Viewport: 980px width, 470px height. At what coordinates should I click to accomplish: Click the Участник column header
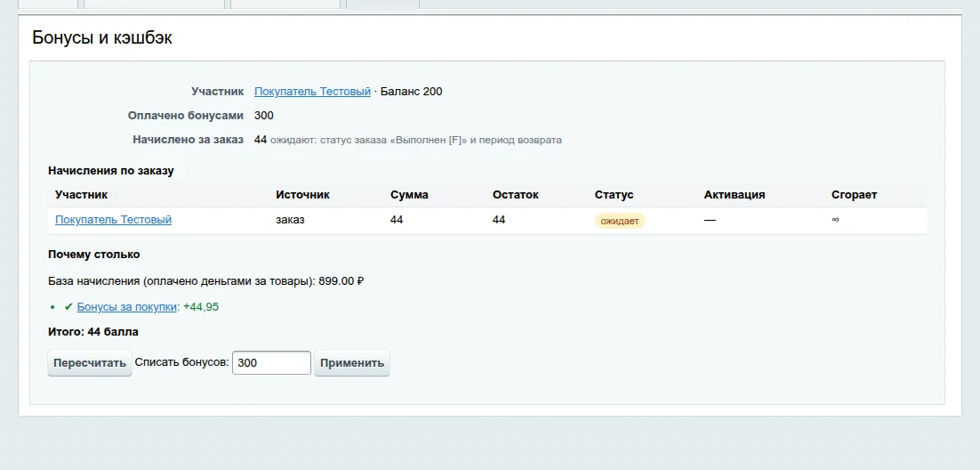point(81,195)
